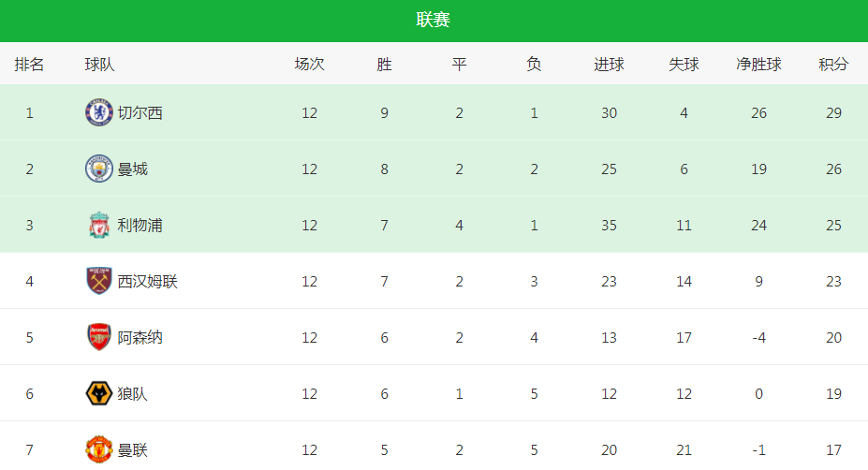868x470 pixels.
Task: Click the Arsenal club crest icon
Action: 99,337
